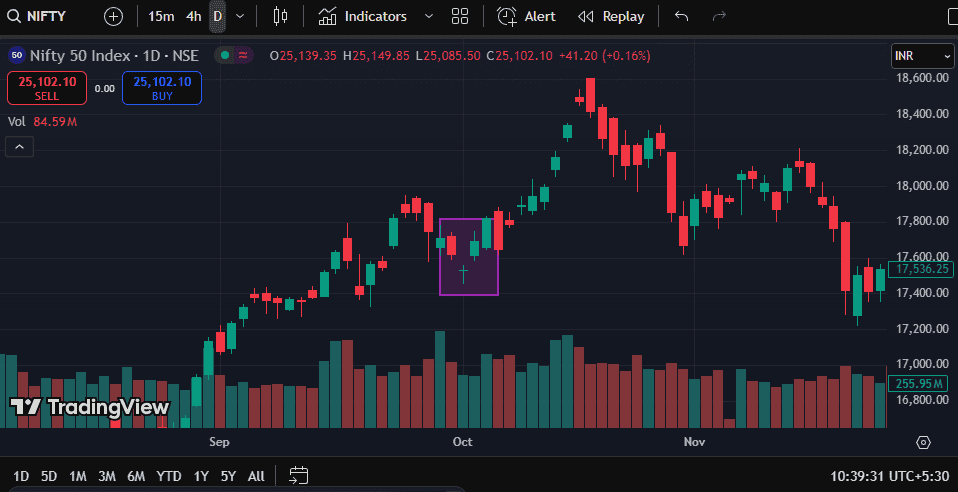
Task: Click the Nifty 50 Index symbol title
Action: point(114,56)
